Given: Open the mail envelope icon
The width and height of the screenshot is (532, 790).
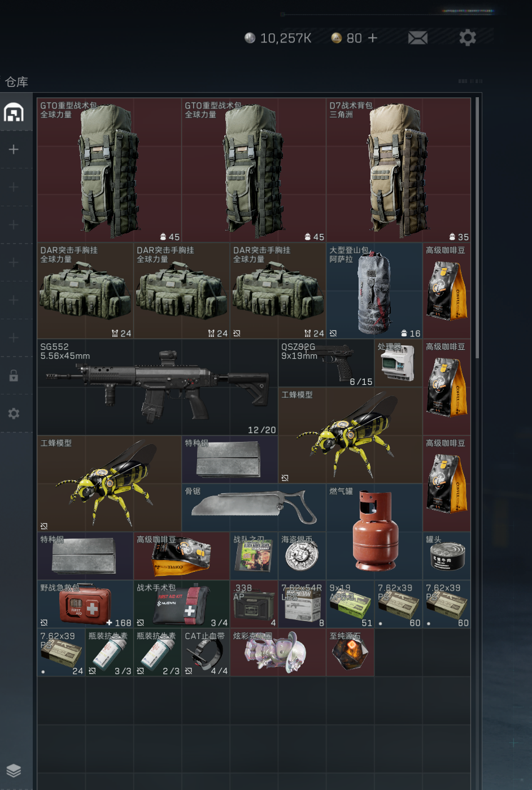Looking at the screenshot, I should 418,38.
